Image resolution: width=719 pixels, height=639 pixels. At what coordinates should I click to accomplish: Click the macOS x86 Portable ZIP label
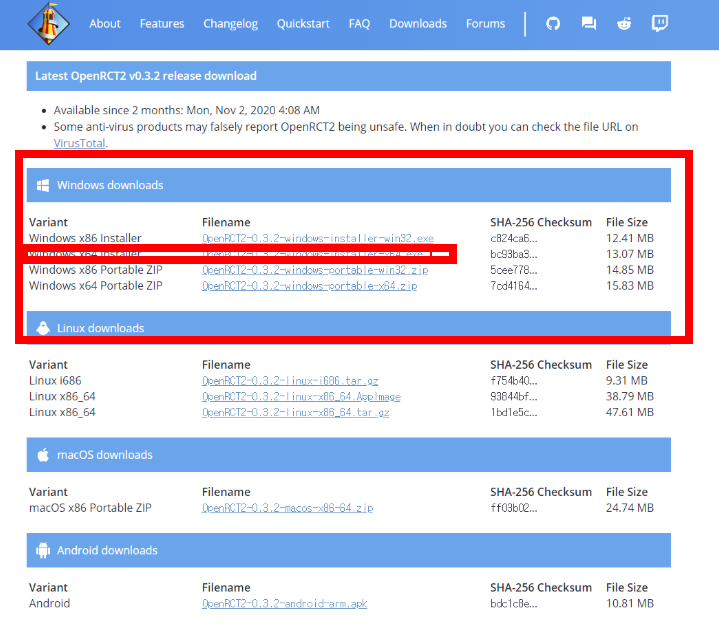point(90,508)
